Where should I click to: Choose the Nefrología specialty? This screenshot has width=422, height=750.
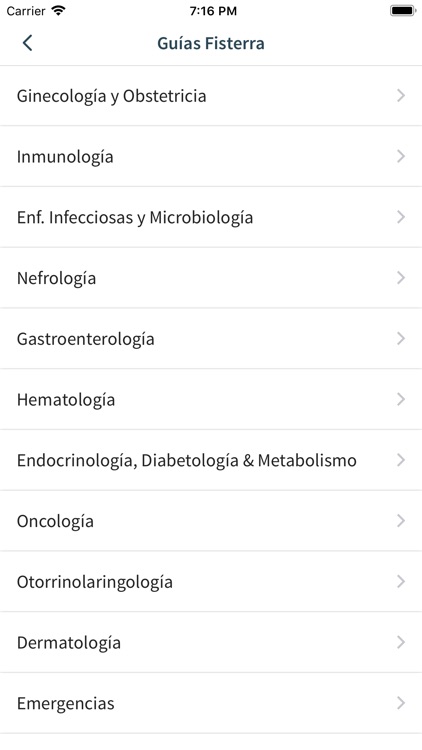211,278
